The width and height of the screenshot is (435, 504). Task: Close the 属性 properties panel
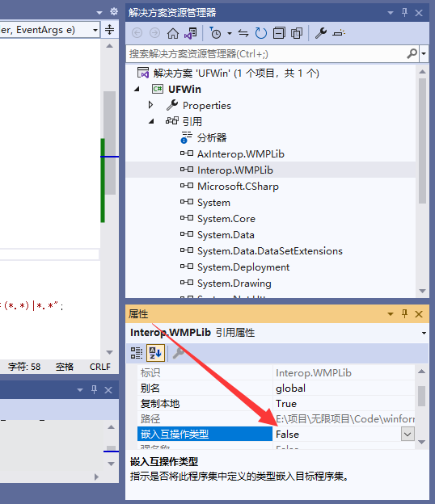point(419,314)
